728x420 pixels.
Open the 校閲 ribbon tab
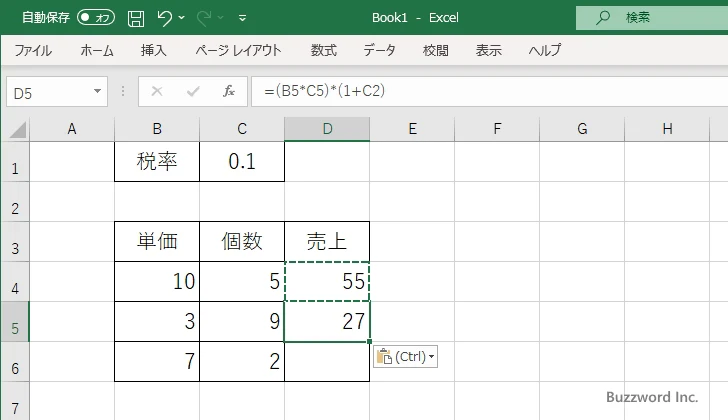(x=436, y=50)
